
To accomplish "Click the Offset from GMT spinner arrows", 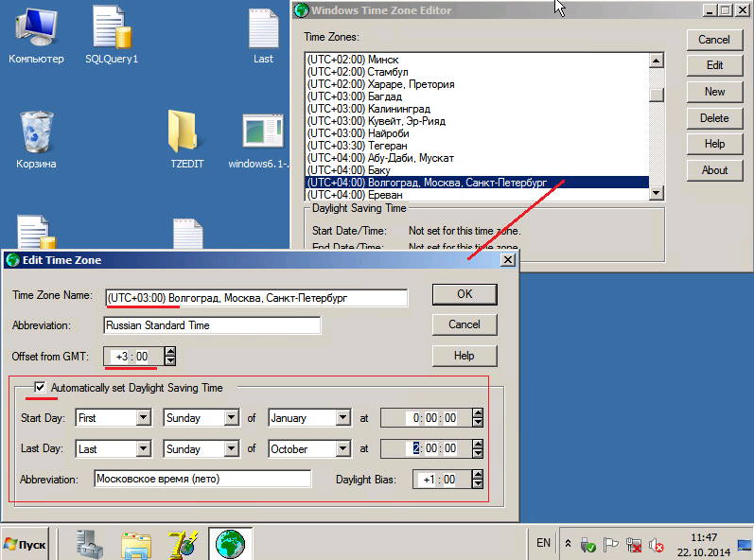I will (170, 357).
